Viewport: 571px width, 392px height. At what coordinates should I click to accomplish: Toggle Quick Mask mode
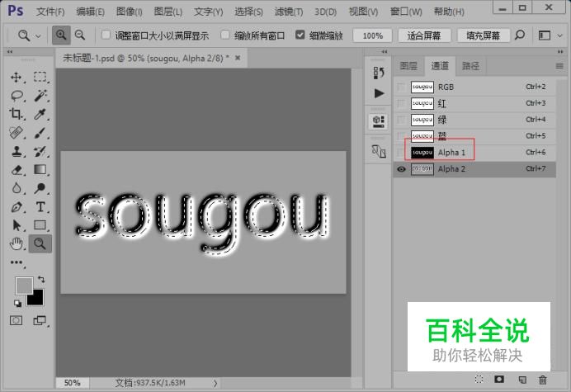point(16,320)
